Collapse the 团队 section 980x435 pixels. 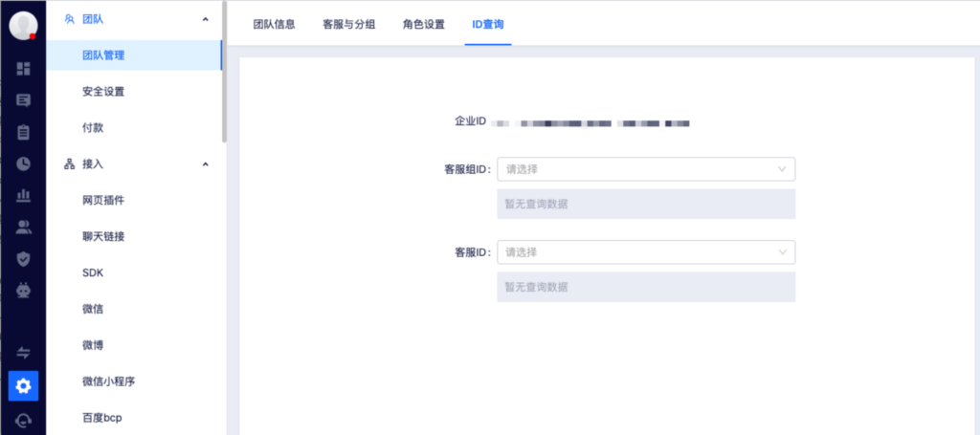click(205, 19)
